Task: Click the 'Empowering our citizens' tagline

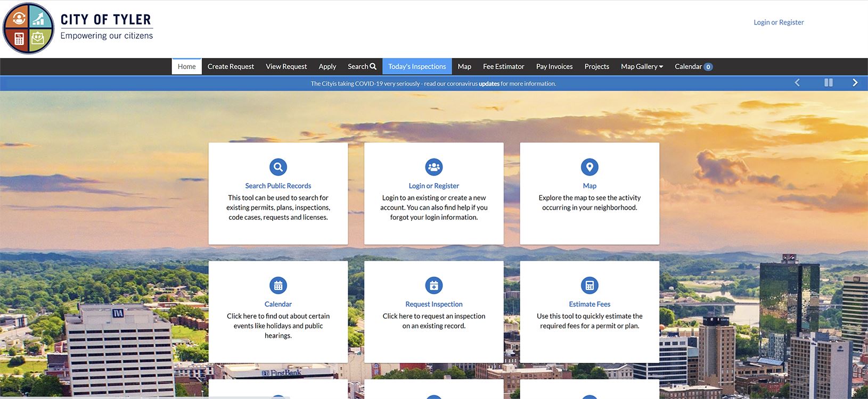Action: click(x=107, y=36)
